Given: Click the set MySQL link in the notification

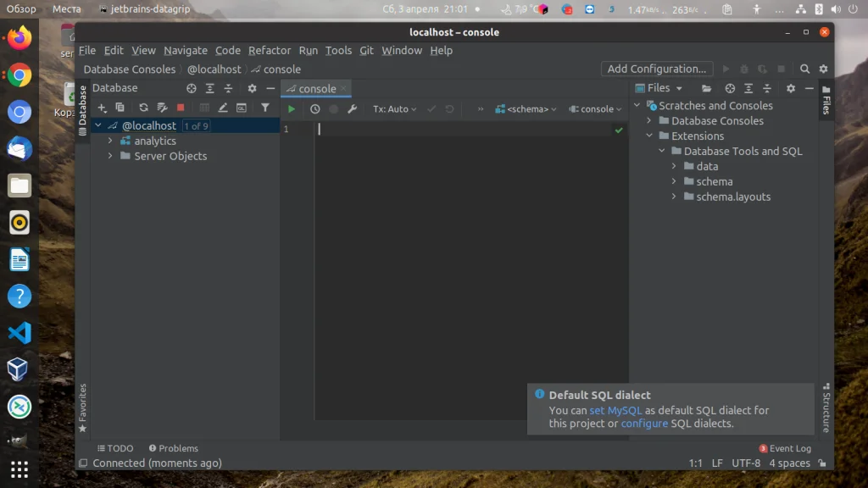Looking at the screenshot, I should pyautogui.click(x=615, y=410).
